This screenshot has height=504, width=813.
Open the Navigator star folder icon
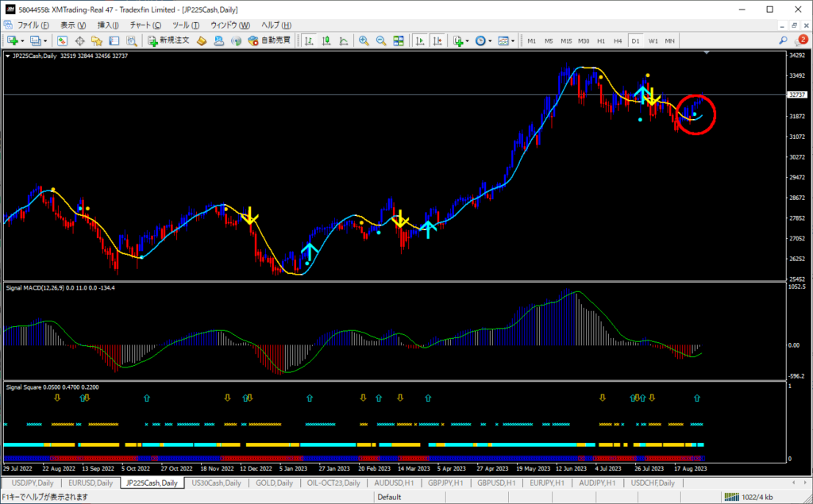96,40
